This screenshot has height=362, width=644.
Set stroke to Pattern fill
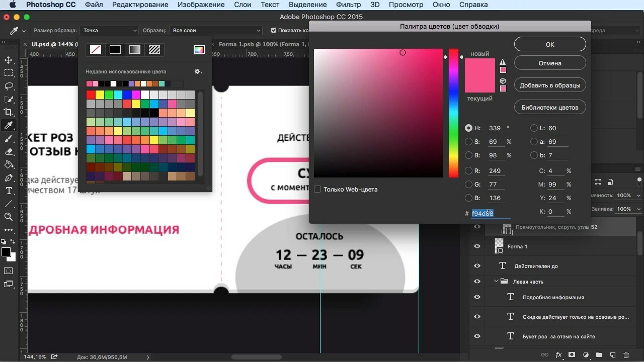coord(154,49)
